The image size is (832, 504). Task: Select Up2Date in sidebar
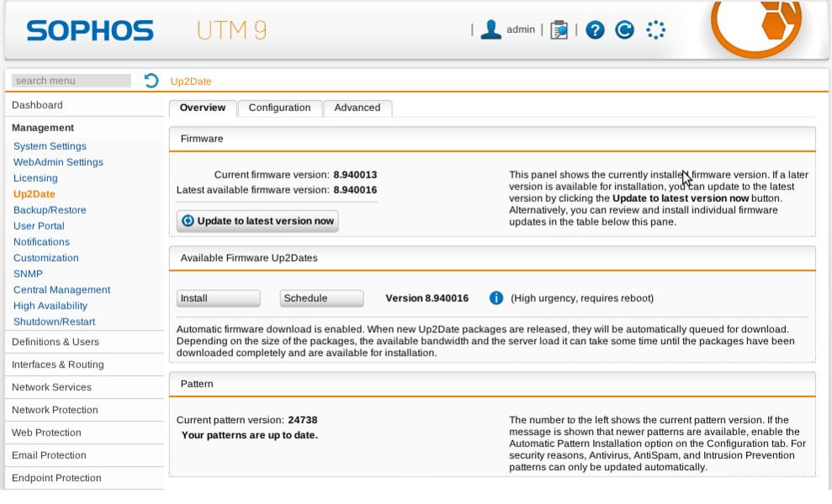pos(34,194)
